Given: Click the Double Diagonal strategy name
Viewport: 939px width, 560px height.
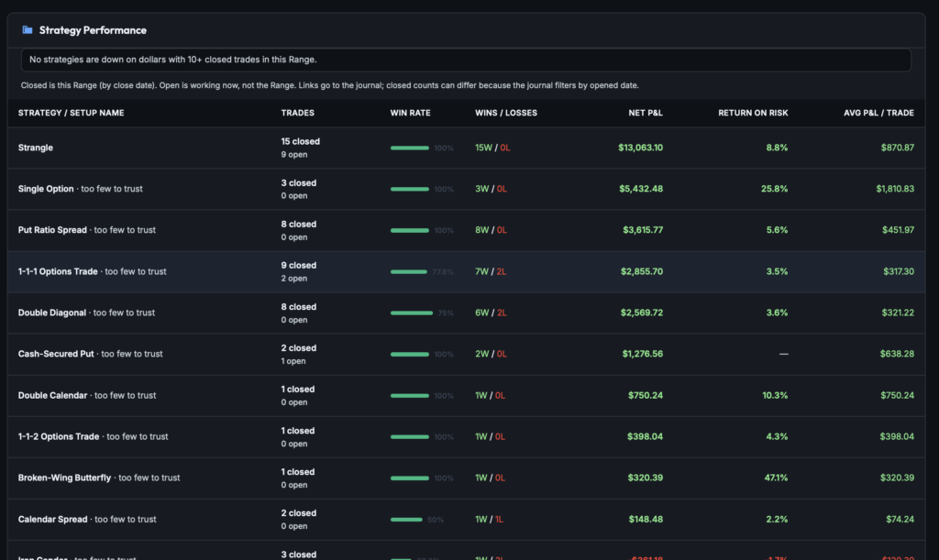Looking at the screenshot, I should click(x=52, y=313).
